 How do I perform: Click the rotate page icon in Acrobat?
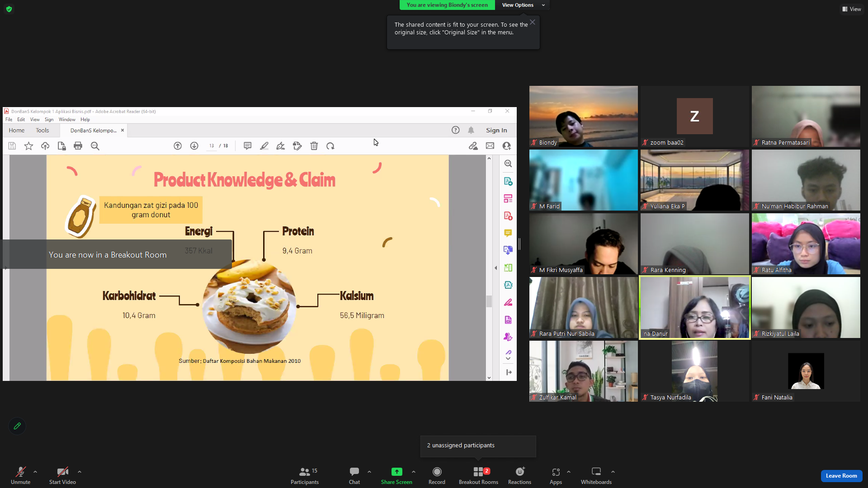(330, 146)
